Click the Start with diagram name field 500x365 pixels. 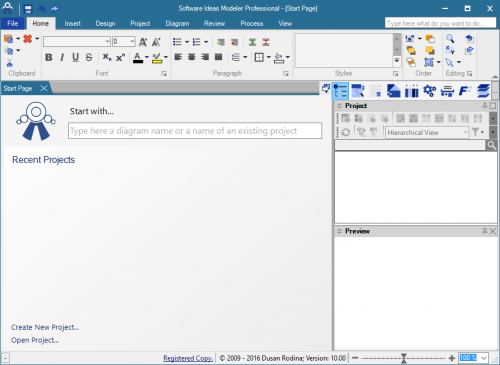(195, 131)
